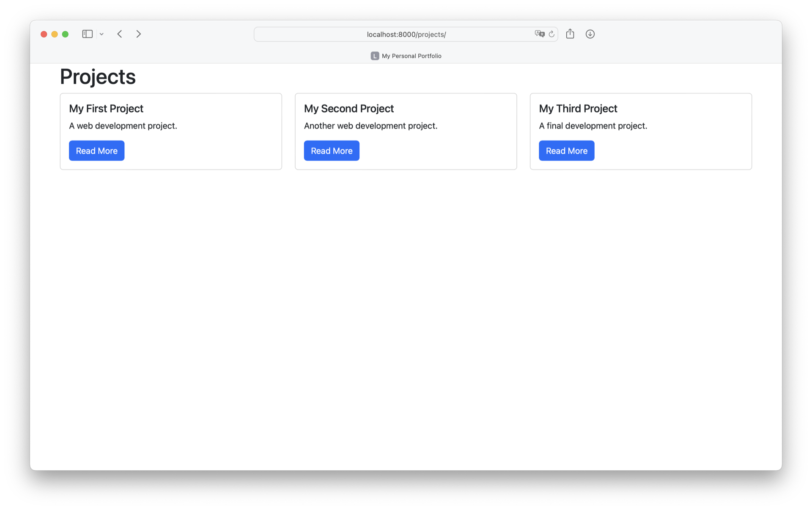Viewport: 812px width, 510px height.
Task: Expand the sidebar options chevron dropdown
Action: pyautogui.click(x=101, y=34)
